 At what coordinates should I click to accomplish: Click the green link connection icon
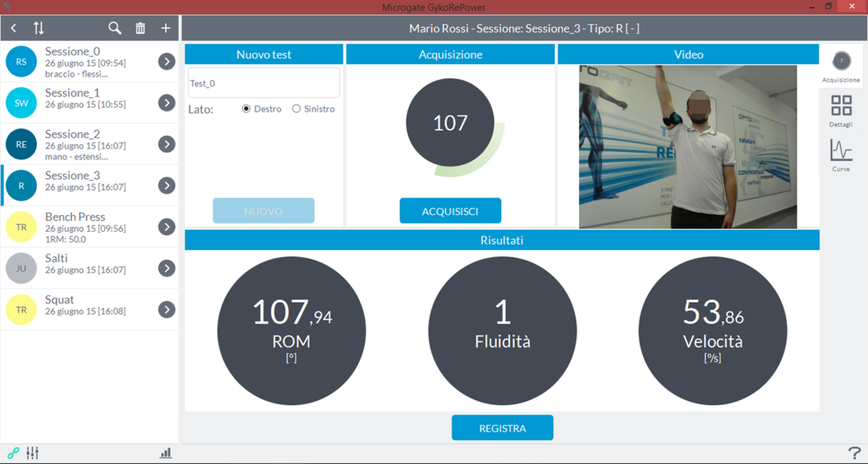click(13, 453)
